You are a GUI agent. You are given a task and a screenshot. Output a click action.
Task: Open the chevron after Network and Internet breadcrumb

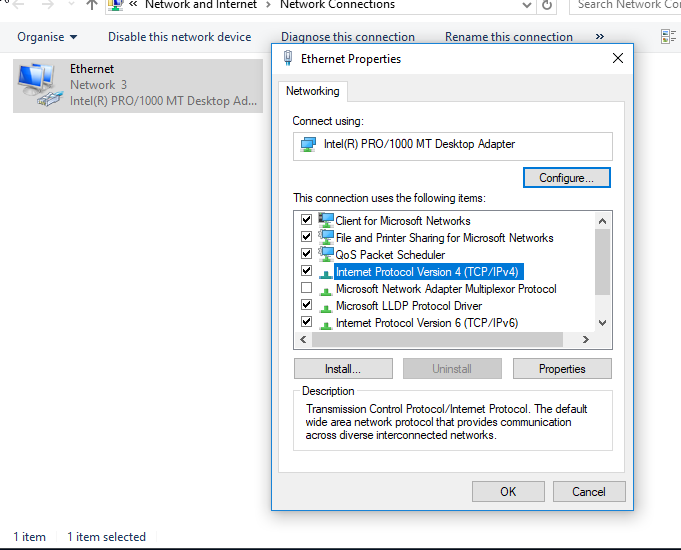[268, 5]
